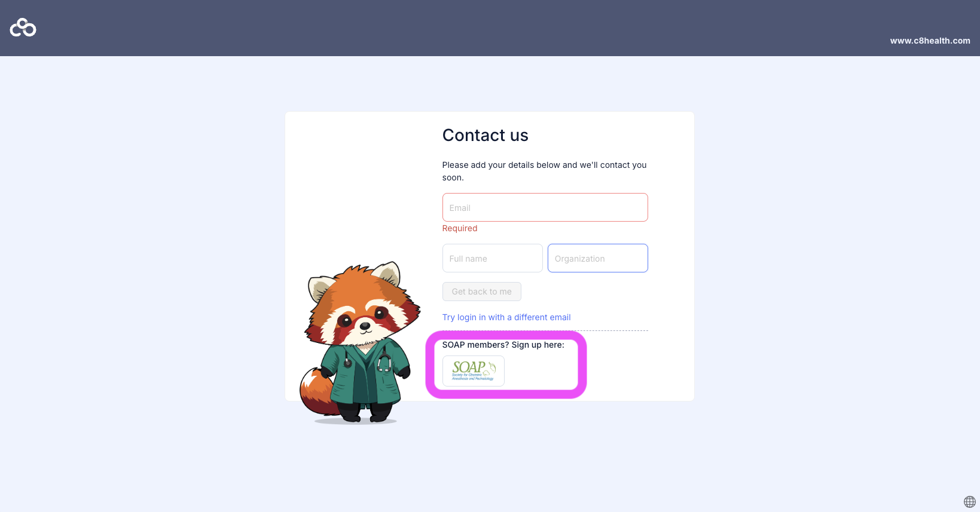Open the globe language selector icon

point(970,502)
